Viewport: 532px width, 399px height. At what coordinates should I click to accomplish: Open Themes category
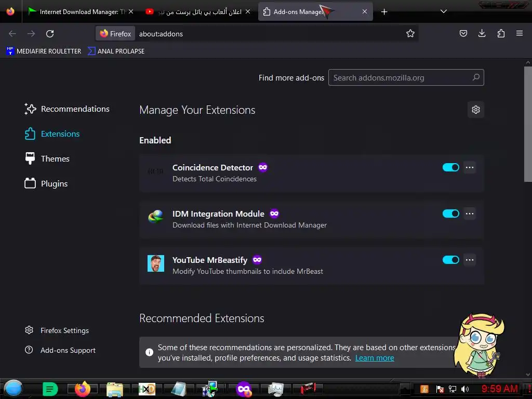pyautogui.click(x=47, y=158)
